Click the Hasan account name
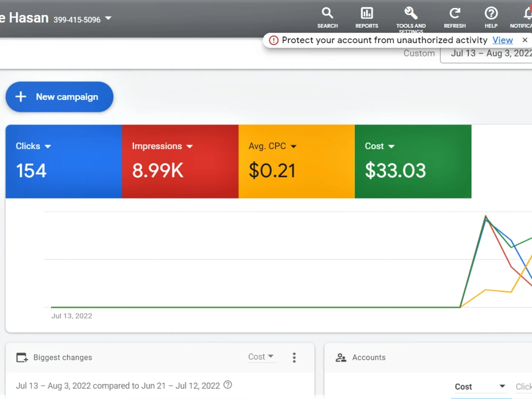The width and height of the screenshot is (532, 399). [29, 18]
